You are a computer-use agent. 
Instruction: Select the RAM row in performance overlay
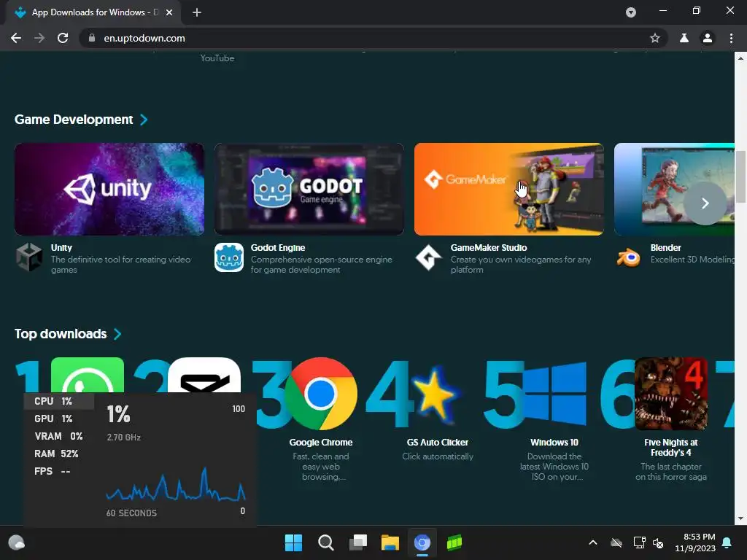(x=59, y=454)
